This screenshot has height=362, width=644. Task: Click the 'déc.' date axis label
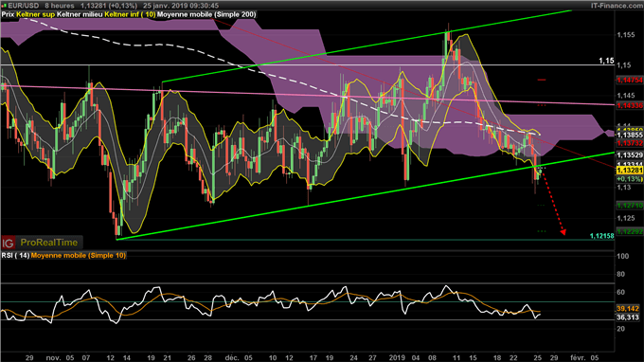tap(232, 357)
